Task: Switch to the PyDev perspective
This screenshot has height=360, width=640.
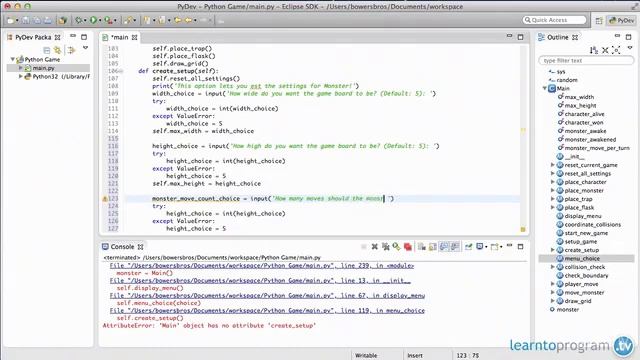Action: (622, 20)
